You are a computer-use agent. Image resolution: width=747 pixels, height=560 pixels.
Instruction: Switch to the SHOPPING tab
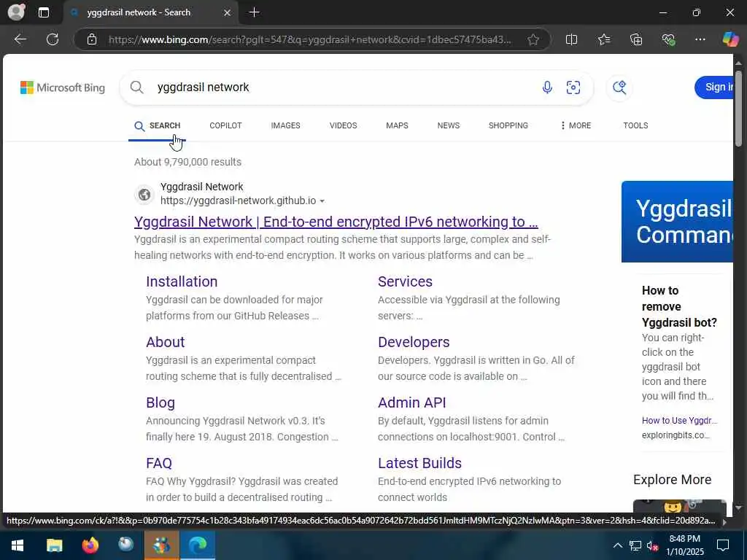(508, 125)
